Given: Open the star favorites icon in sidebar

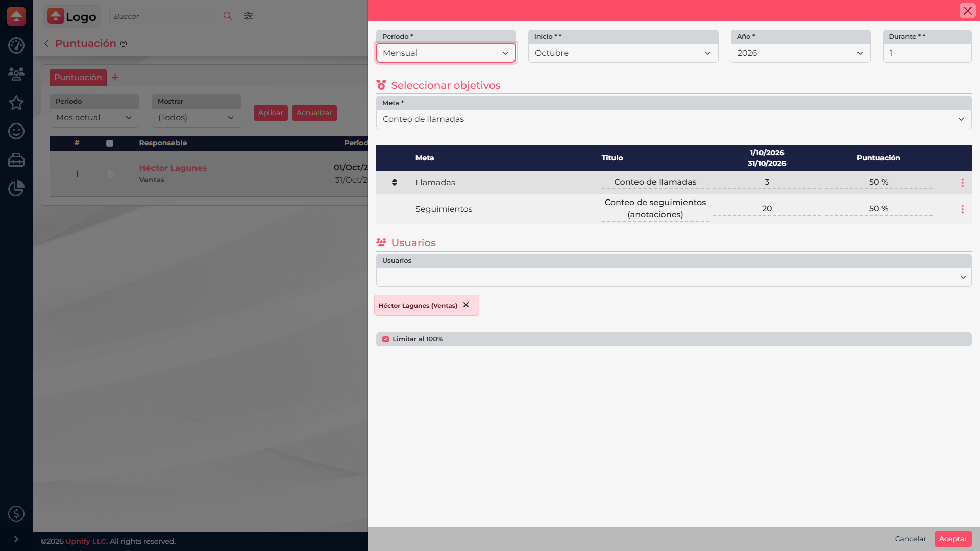Looking at the screenshot, I should tap(16, 103).
